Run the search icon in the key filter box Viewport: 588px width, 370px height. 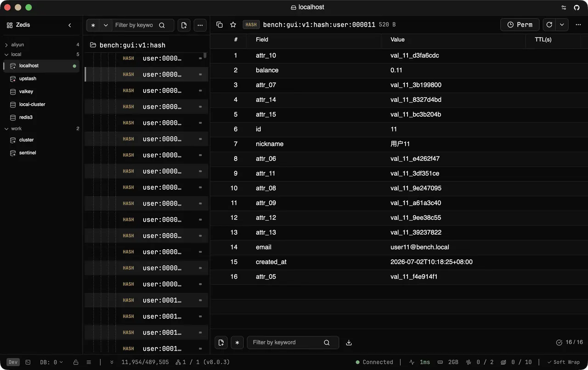coord(162,25)
